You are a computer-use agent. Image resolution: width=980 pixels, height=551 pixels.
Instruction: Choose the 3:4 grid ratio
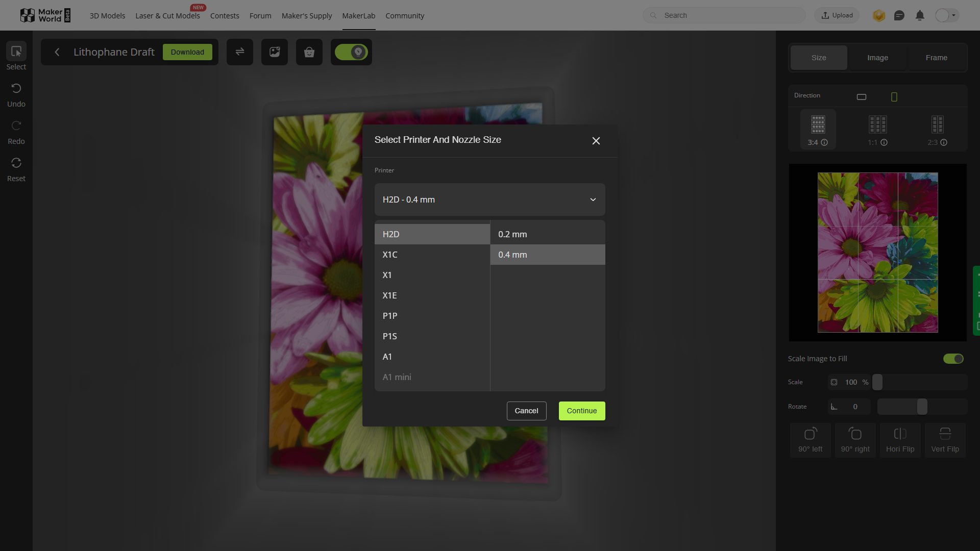click(x=818, y=130)
